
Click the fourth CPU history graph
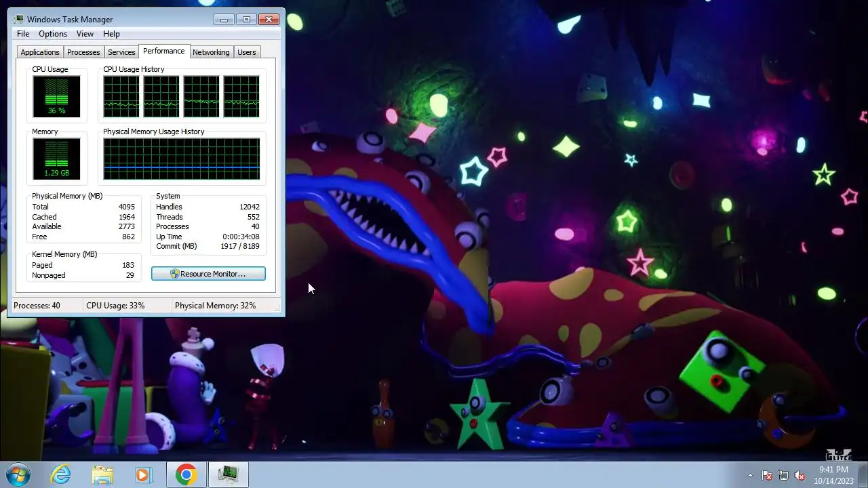pos(241,96)
